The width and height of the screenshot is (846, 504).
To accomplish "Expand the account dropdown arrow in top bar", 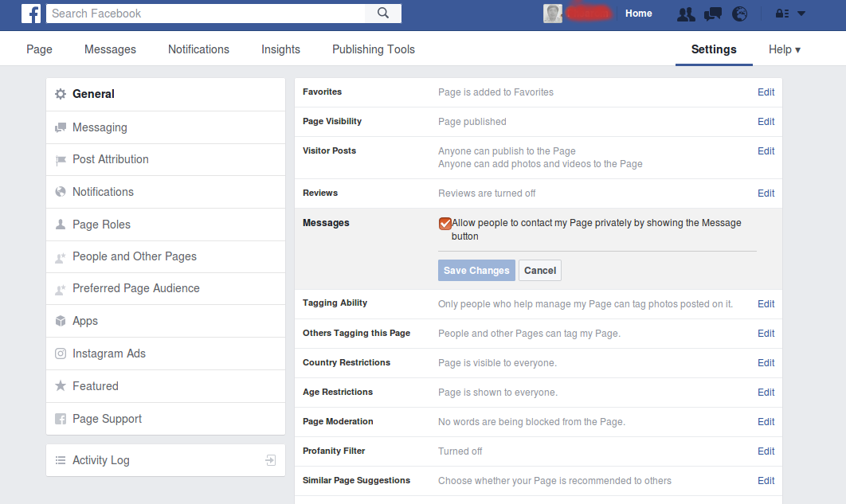I will tap(801, 14).
